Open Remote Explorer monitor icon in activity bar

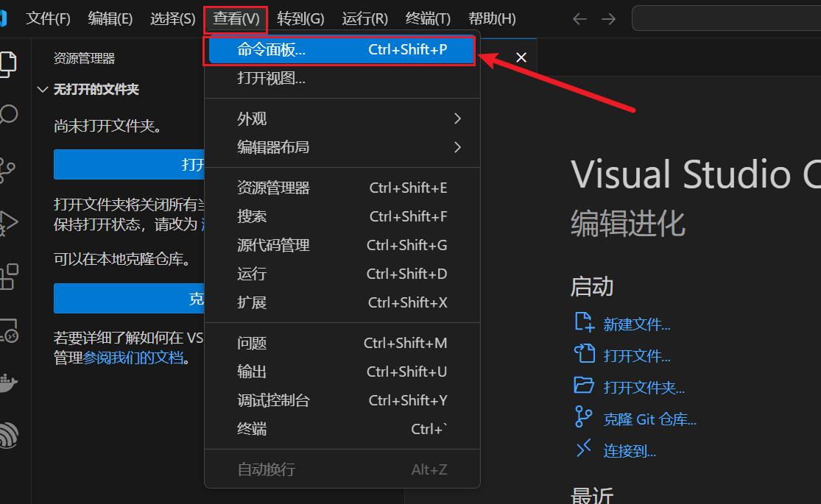9,330
